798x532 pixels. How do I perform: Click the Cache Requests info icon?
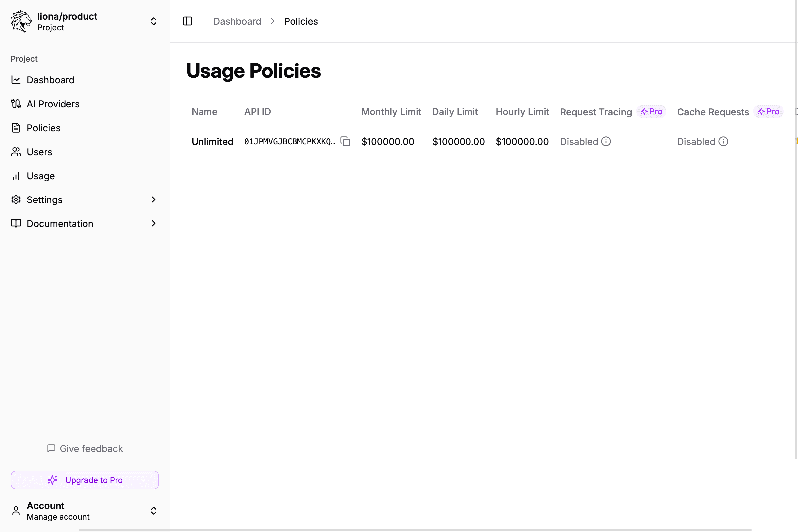pyautogui.click(x=723, y=141)
